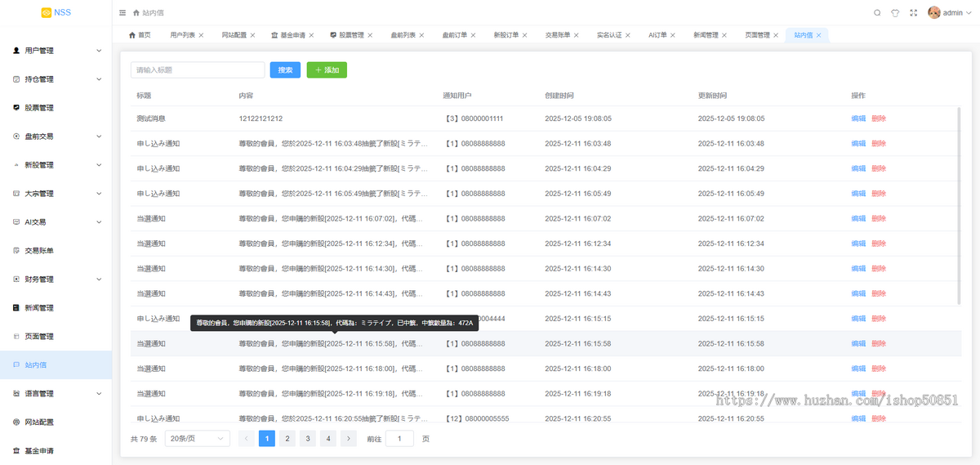
Task: Click the home breadcrumb icon
Action: (136, 13)
